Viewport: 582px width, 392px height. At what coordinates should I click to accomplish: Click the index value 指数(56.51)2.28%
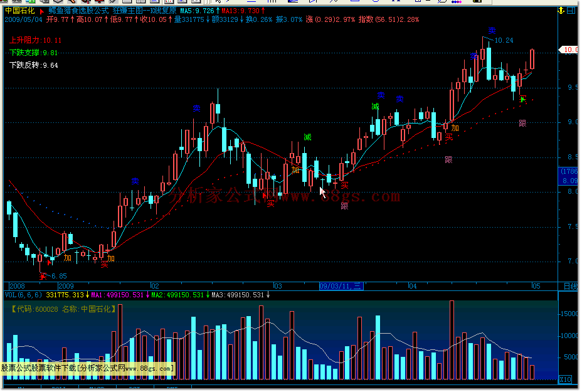click(389, 19)
